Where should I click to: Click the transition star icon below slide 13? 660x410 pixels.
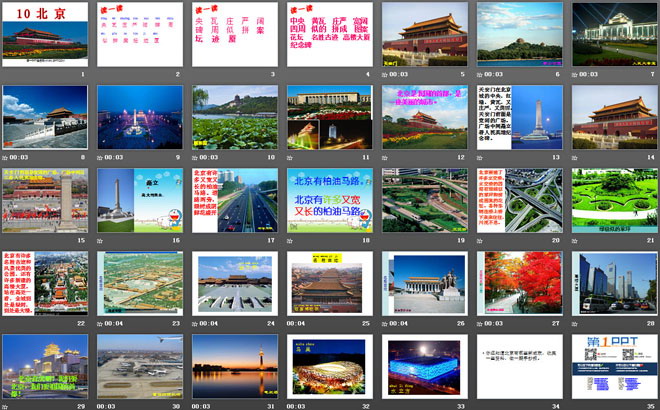coord(481,157)
